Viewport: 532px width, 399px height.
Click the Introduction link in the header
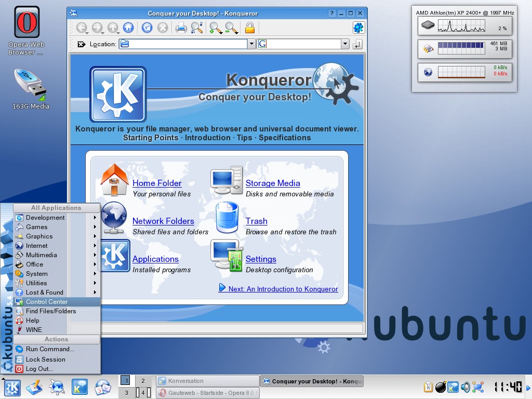208,138
